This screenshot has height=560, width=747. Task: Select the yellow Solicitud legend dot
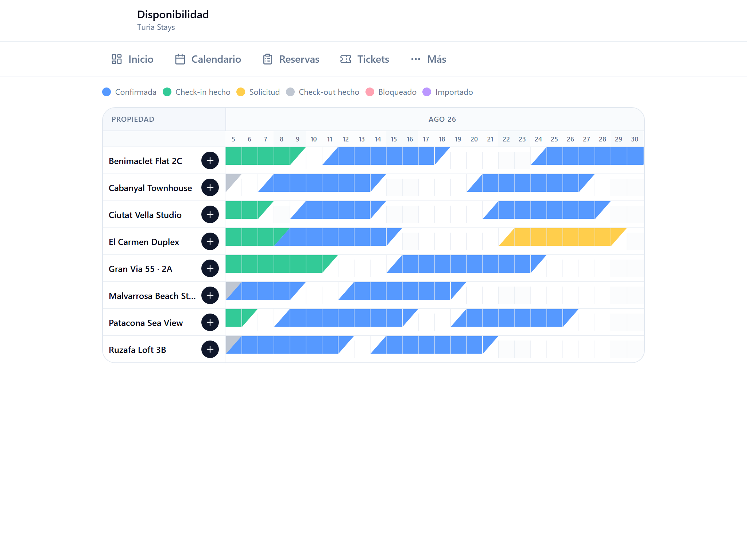(241, 92)
